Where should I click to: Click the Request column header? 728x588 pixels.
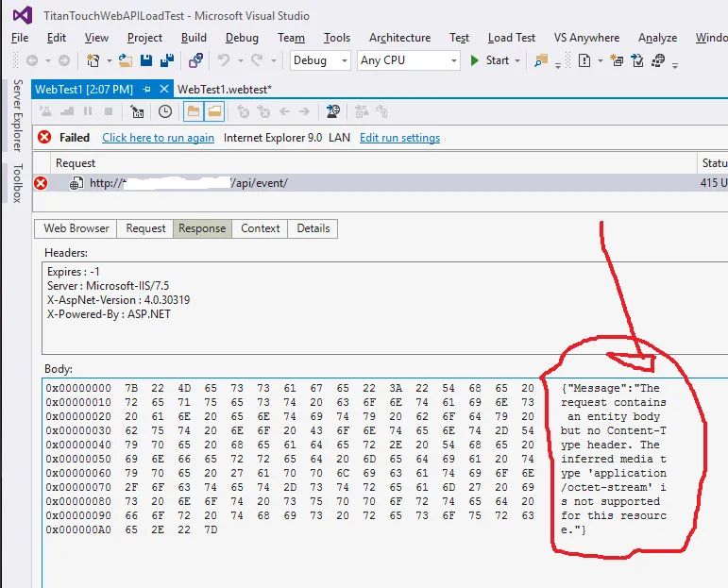pyautogui.click(x=374, y=163)
